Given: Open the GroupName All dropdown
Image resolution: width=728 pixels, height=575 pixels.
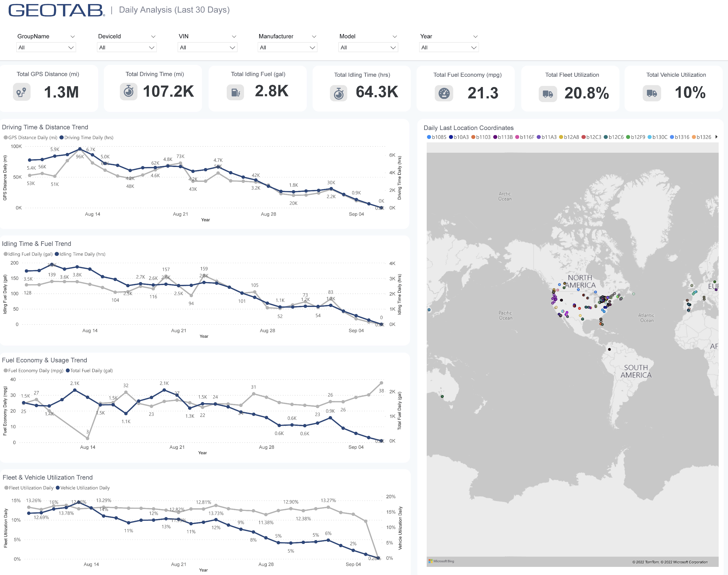Looking at the screenshot, I should pyautogui.click(x=46, y=48).
